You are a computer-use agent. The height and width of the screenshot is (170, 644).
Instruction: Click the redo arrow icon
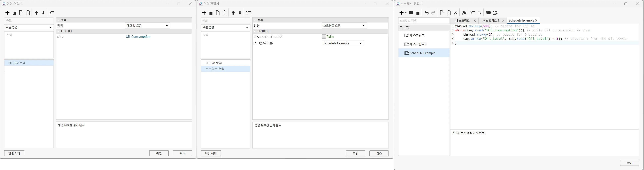tap(434, 13)
